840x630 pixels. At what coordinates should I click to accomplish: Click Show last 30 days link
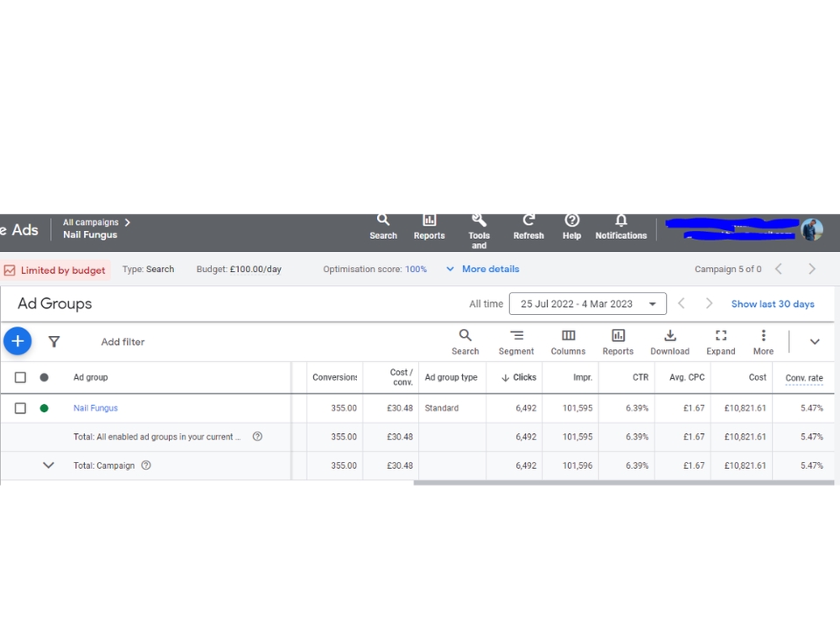[x=773, y=304]
